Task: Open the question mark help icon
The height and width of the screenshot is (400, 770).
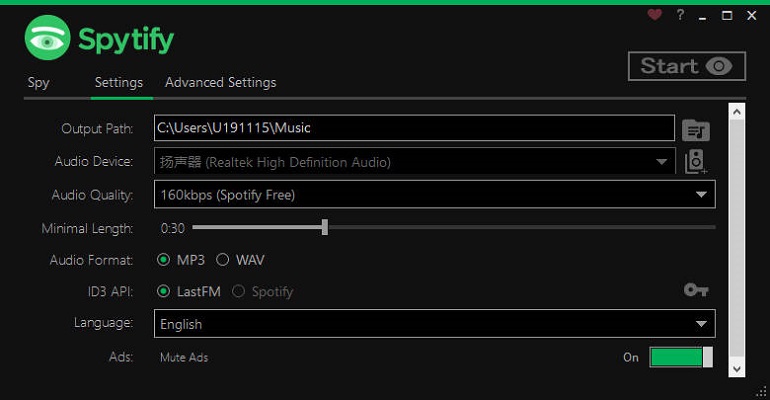Action: point(680,15)
